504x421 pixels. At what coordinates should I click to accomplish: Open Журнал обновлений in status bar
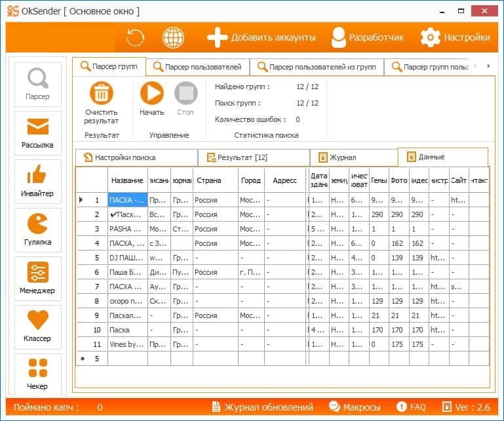(262, 407)
